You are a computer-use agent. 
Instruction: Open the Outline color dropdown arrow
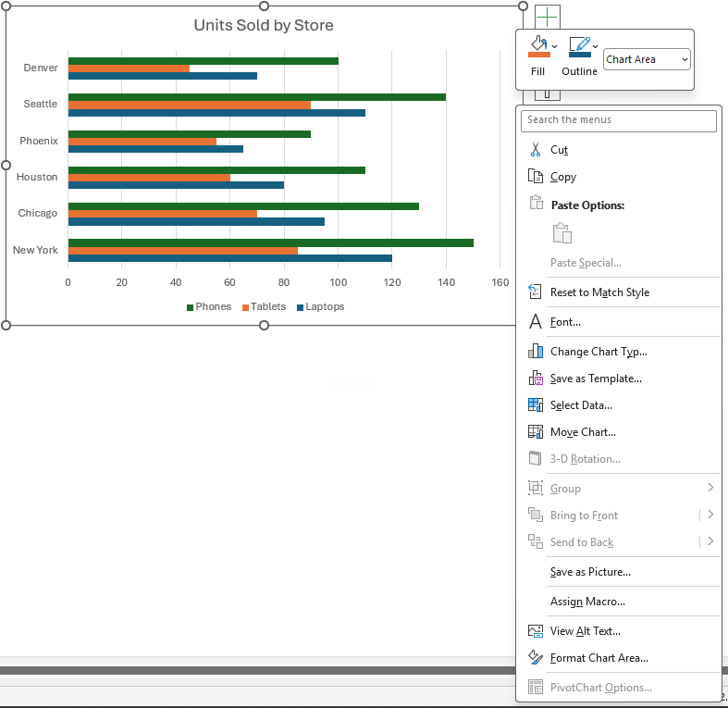point(595,46)
